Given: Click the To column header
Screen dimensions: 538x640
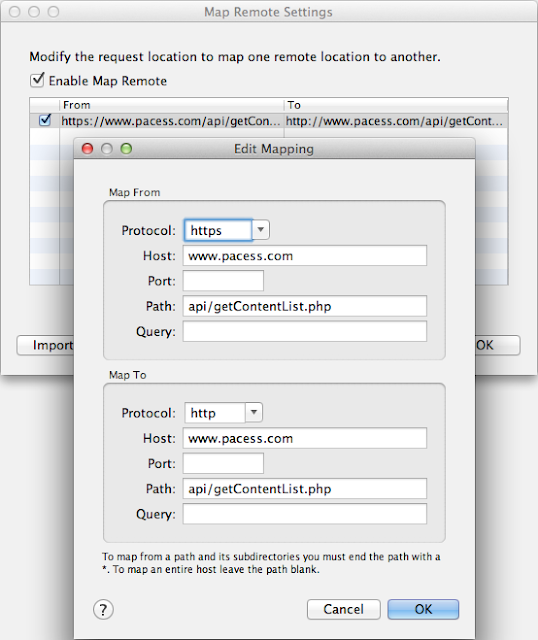Looking at the screenshot, I should click(396, 105).
